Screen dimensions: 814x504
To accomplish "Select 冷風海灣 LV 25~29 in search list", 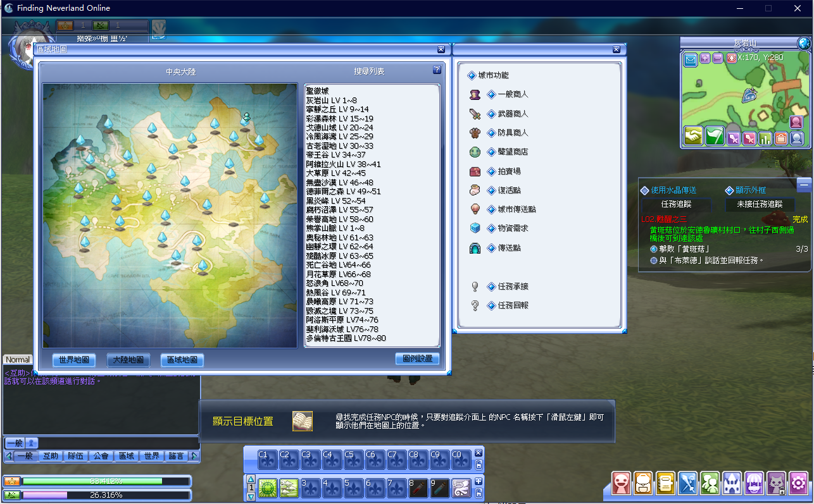I will (340, 137).
